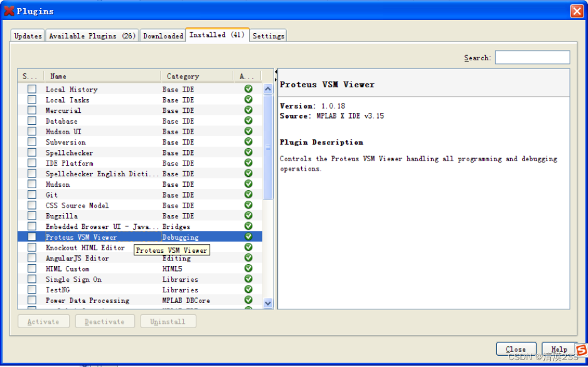Image resolution: width=588 pixels, height=367 pixels.
Task: Click the Deactivate button
Action: (105, 321)
